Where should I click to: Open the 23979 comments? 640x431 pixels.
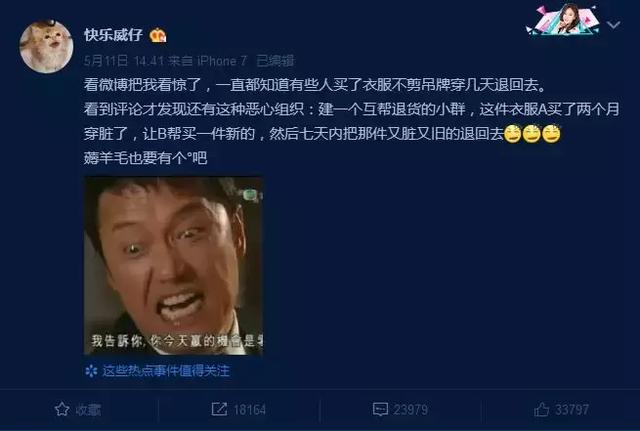point(411,410)
